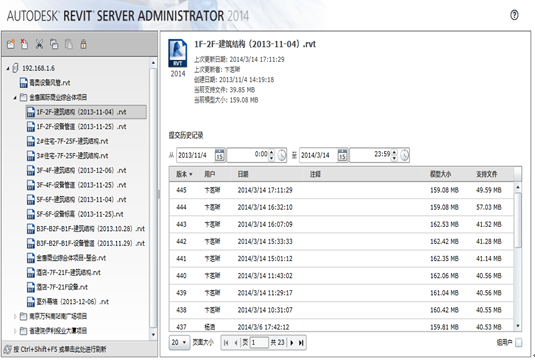The width and height of the screenshot is (535, 361).
Task: Select 3F-4F (2013-11-25) .rvt in tree
Action: [81, 185]
